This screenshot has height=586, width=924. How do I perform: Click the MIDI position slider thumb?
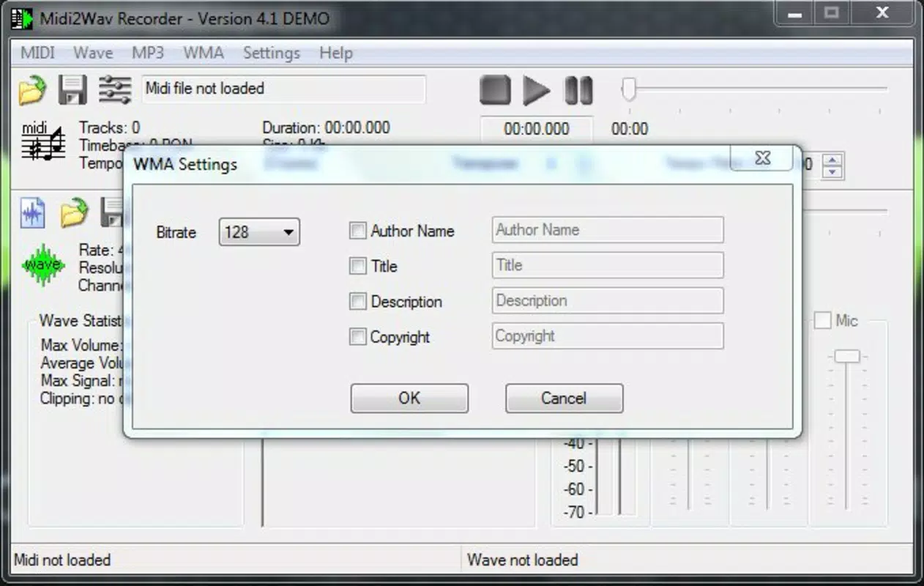click(628, 89)
